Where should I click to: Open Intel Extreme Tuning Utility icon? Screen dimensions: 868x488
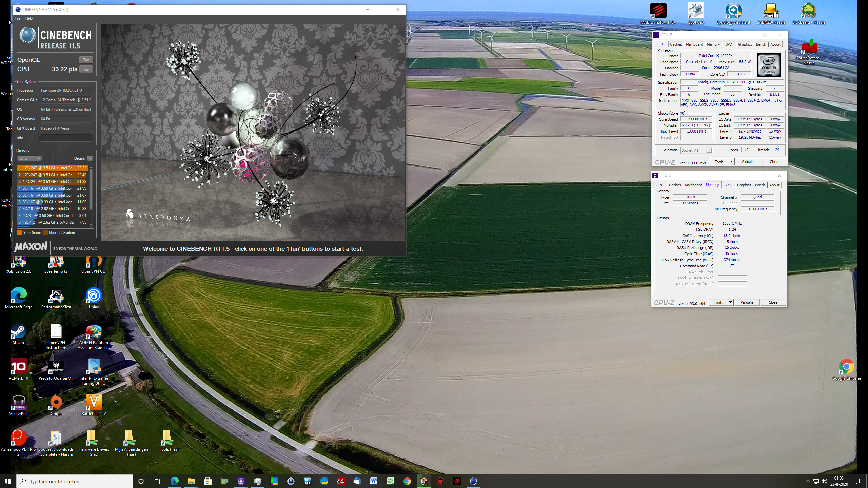point(94,372)
